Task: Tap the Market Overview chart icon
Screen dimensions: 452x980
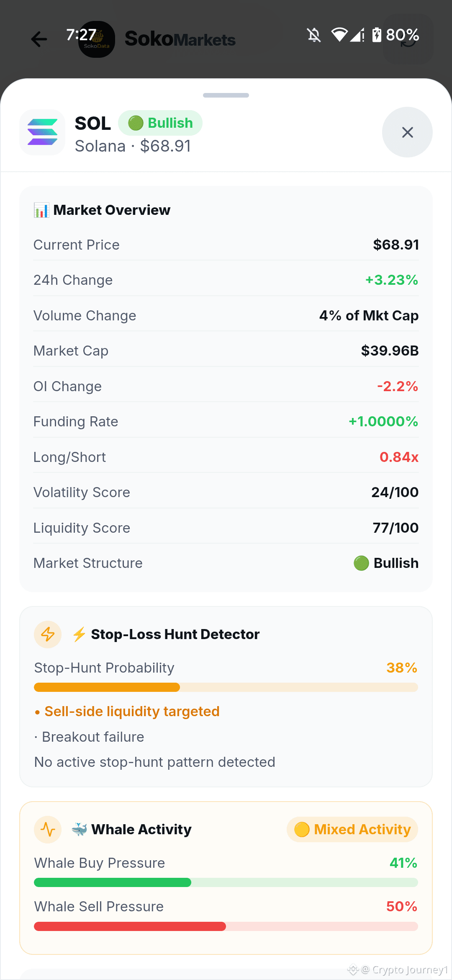Action: [41, 210]
